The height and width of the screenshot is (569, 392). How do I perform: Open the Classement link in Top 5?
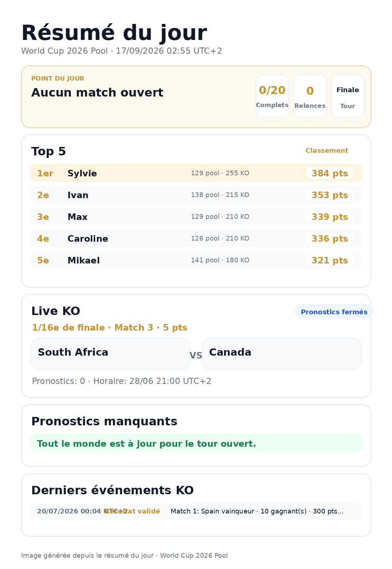tap(327, 151)
